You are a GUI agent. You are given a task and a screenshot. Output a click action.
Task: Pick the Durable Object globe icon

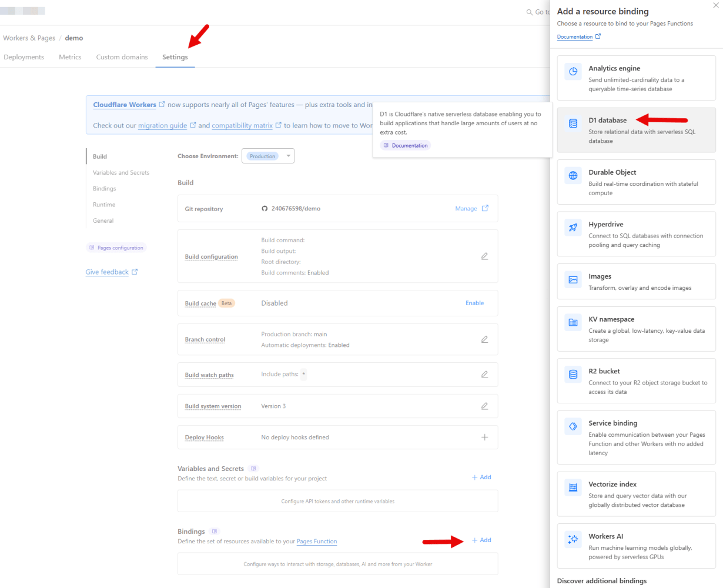tap(573, 176)
